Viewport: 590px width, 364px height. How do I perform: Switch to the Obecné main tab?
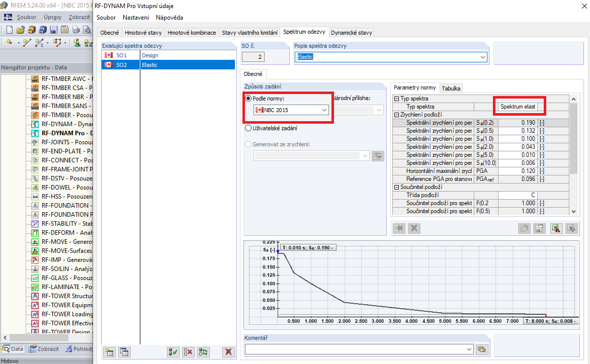click(x=110, y=33)
